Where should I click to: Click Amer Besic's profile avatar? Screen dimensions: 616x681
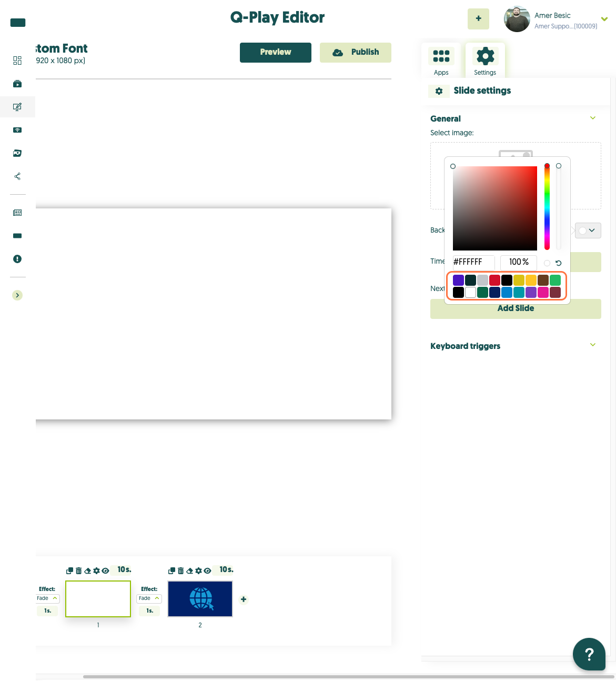517,19
